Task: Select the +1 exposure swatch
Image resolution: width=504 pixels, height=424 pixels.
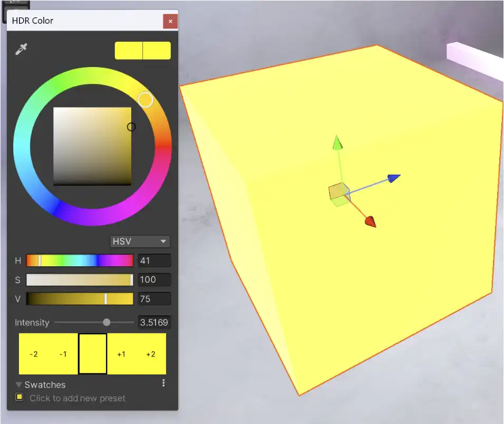Action: [121, 354]
